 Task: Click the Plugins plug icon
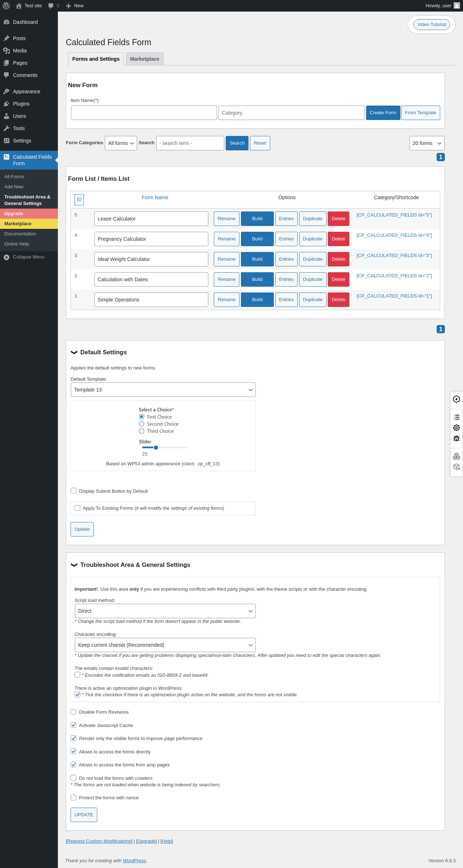7,104
